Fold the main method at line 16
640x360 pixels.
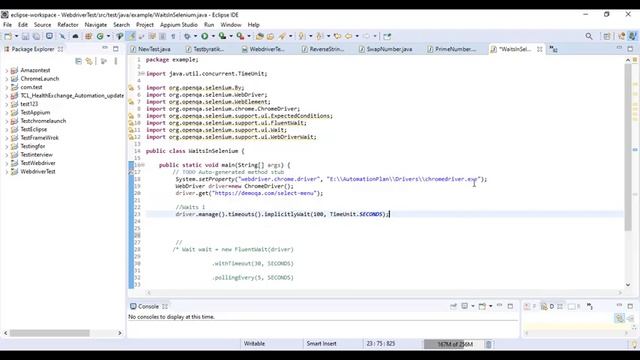142,165
